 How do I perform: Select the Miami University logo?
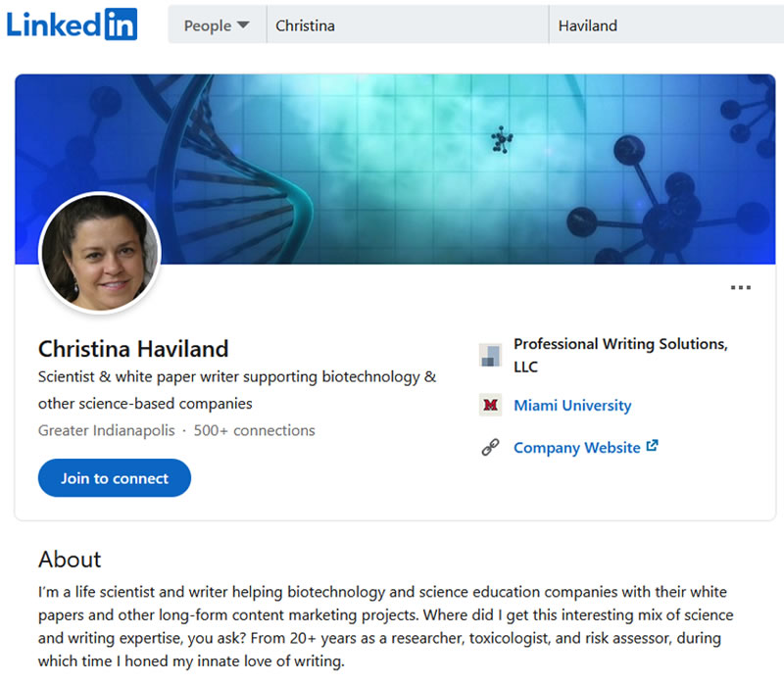coord(490,404)
